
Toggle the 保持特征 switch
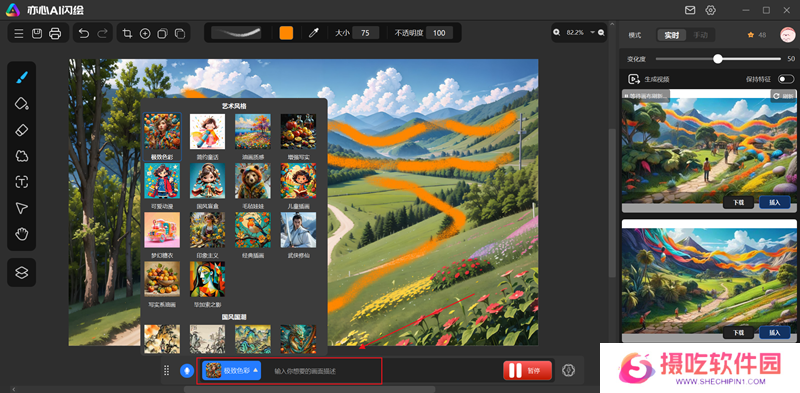pyautogui.click(x=786, y=79)
